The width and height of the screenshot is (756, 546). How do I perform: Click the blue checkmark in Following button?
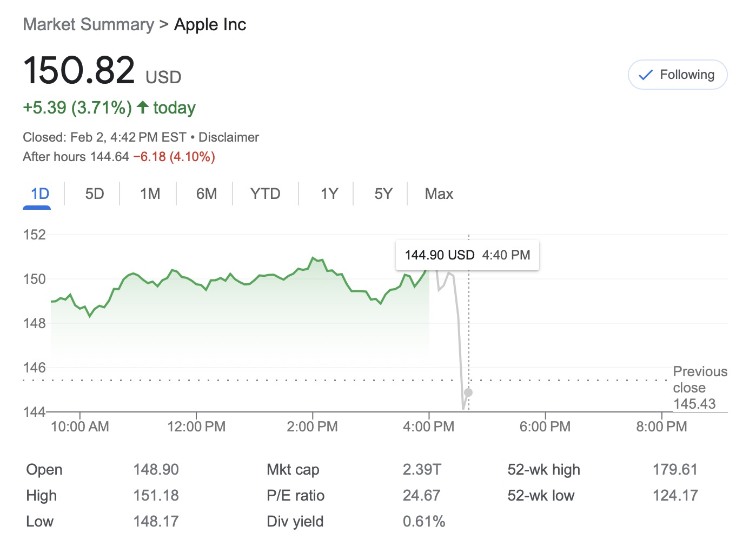coord(645,75)
